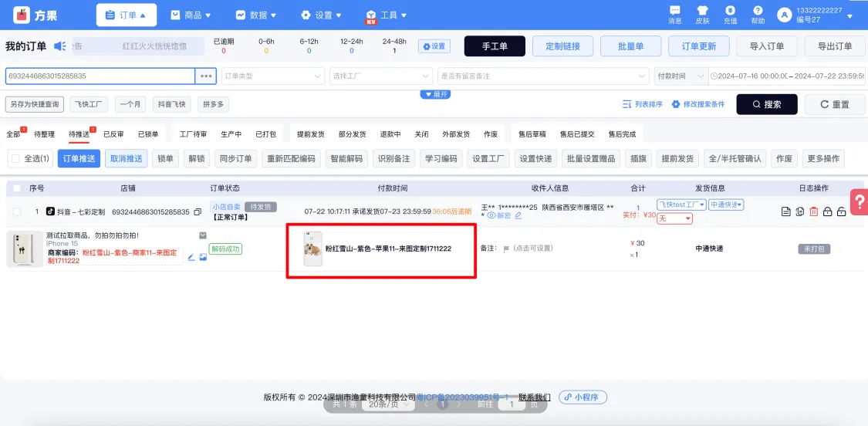Screen dimensions: 868x426
Task: Click the copy order icon in row actions
Action: [799, 211]
